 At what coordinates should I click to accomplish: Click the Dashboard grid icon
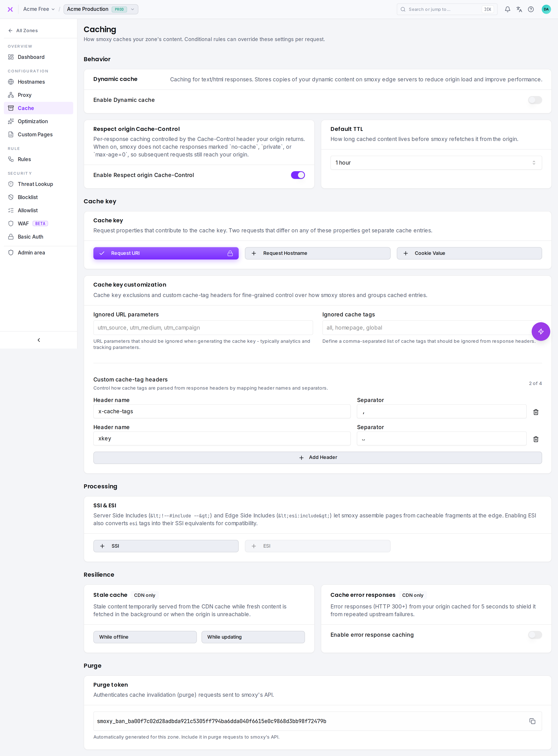(11, 57)
